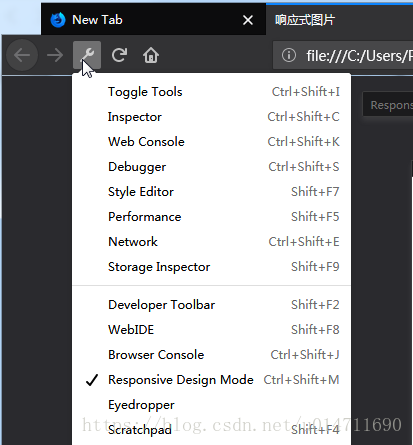Viewport: 413px width, 445px height.
Task: Reload the page with the refresh icon
Action: pos(119,55)
